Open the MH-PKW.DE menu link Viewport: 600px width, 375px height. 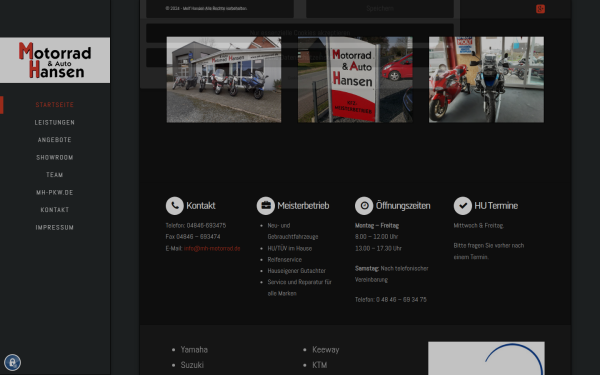pyautogui.click(x=55, y=192)
